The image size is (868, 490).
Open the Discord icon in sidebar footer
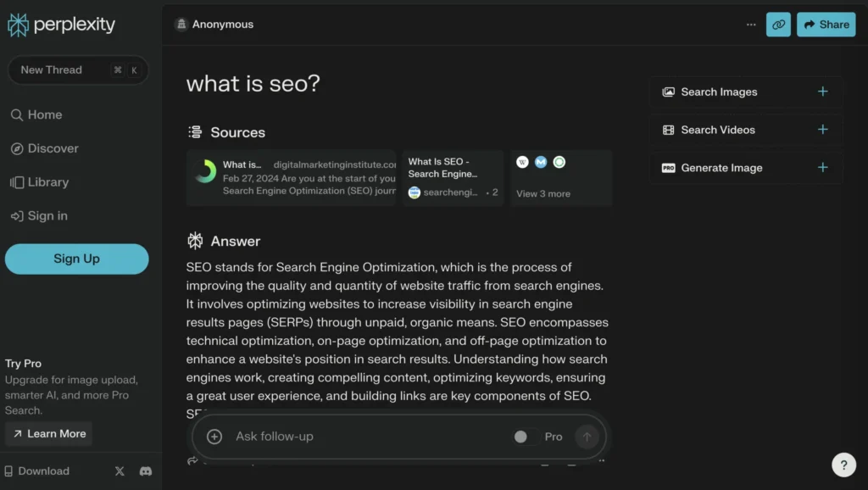point(145,471)
